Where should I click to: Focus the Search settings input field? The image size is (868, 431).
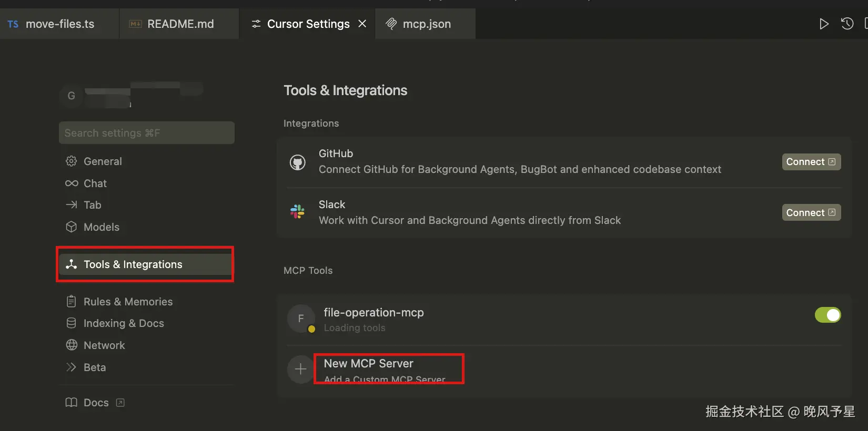pos(146,133)
